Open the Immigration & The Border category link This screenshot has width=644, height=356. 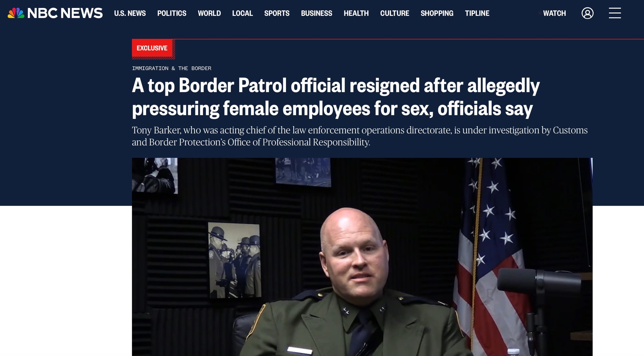[x=172, y=68]
